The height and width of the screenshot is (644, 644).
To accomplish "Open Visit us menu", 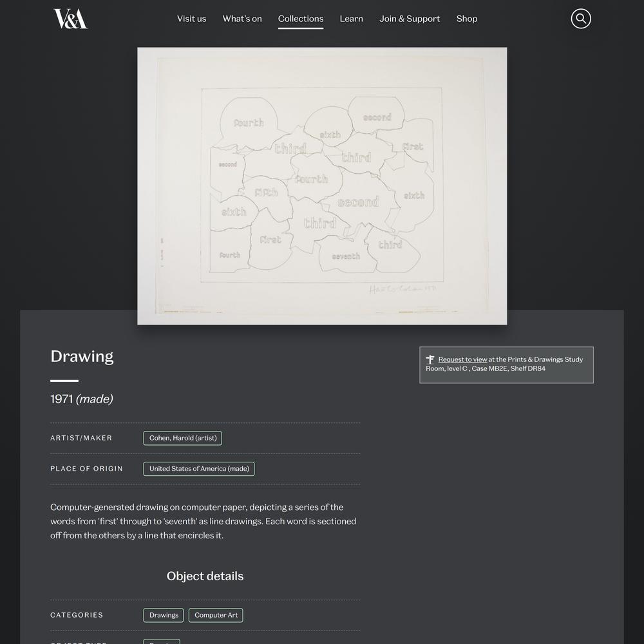I will [192, 19].
